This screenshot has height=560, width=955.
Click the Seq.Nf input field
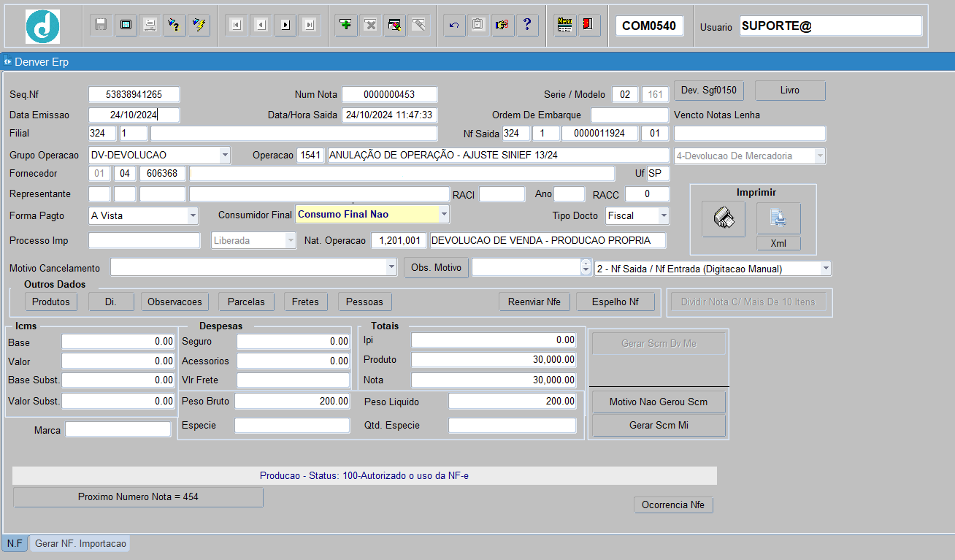click(x=134, y=94)
